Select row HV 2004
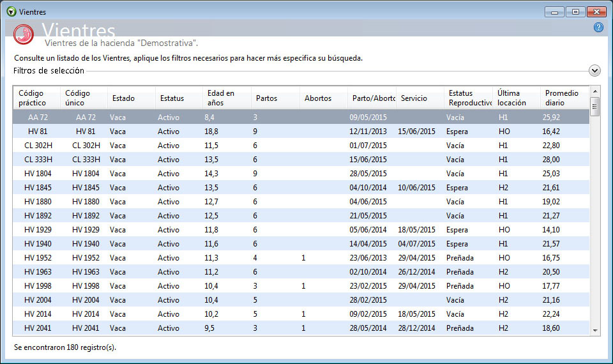The width and height of the screenshot is (613, 364). point(301,300)
